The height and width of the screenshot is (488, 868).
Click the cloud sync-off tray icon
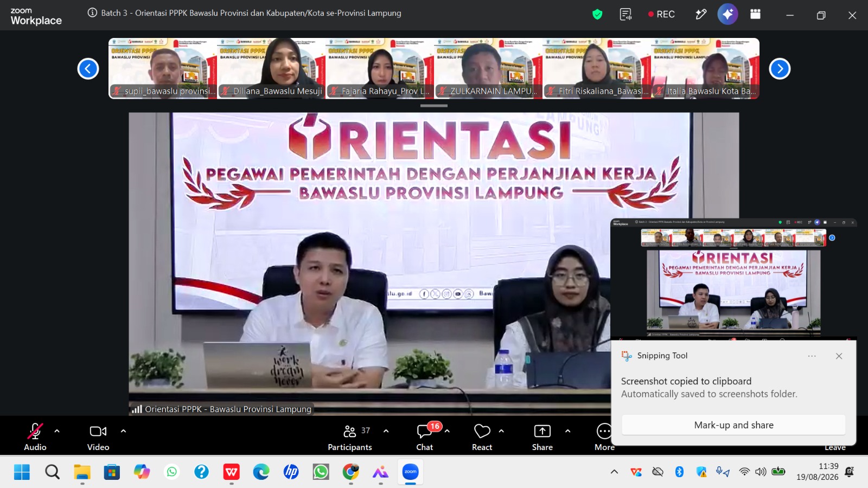pyautogui.click(x=658, y=472)
